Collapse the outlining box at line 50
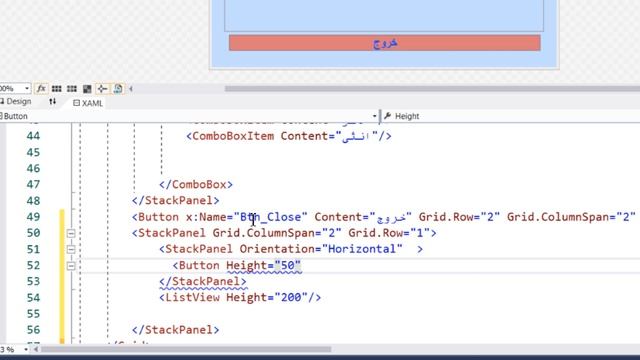 [x=71, y=233]
